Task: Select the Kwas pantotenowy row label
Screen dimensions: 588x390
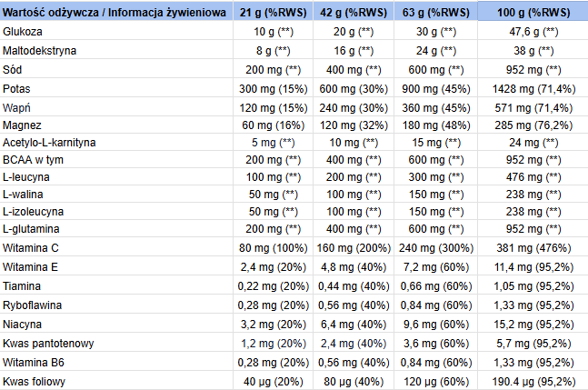Action: (x=49, y=344)
